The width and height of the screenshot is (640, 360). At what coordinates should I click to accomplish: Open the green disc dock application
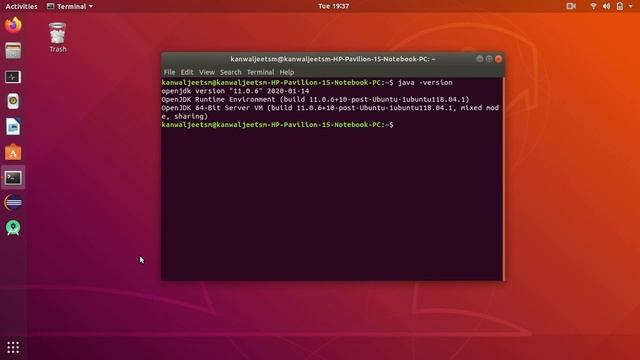(x=13, y=101)
